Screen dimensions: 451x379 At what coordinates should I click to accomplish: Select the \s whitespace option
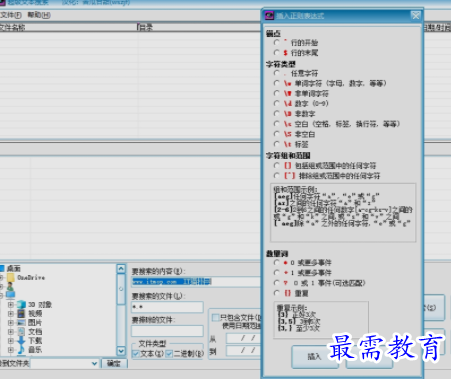[x=276, y=124]
